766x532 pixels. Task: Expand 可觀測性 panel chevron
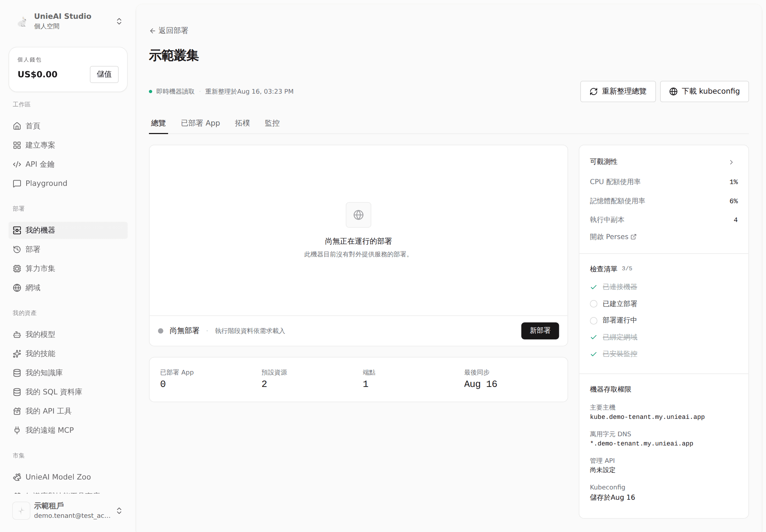[x=731, y=162]
